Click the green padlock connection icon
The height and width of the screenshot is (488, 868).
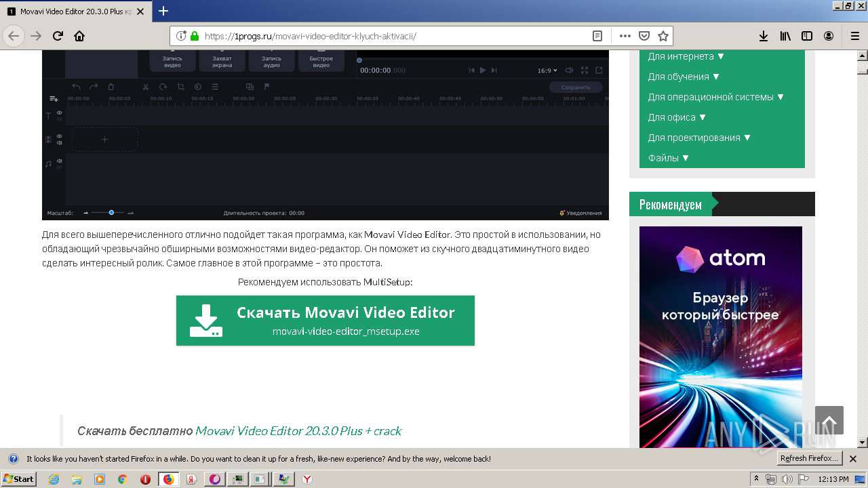pyautogui.click(x=195, y=36)
